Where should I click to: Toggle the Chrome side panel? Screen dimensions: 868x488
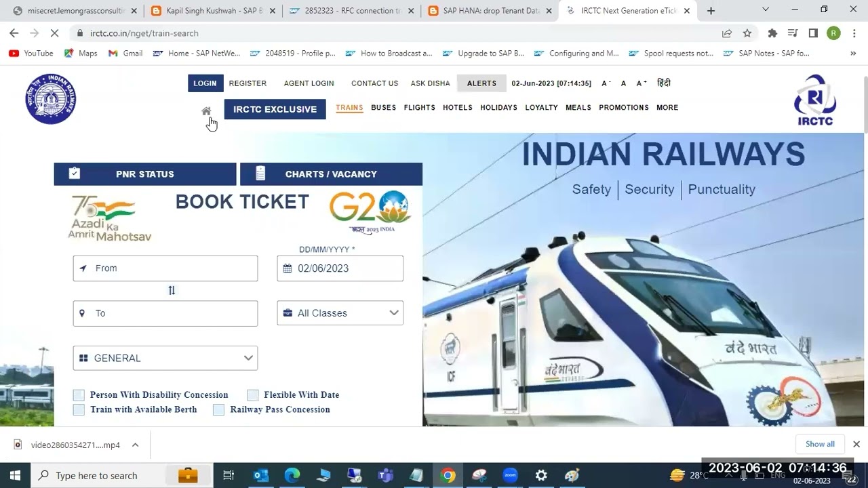point(813,33)
